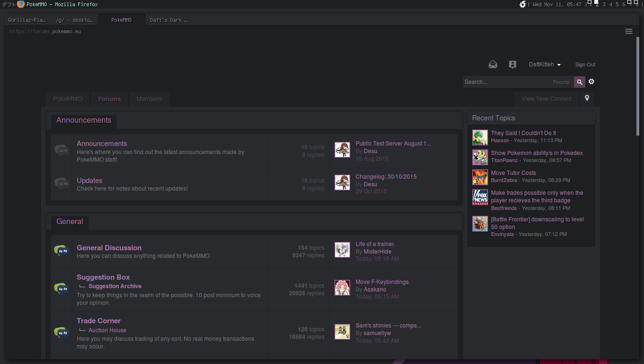Click the Sign Out link
This screenshot has width=644, height=364.
(x=585, y=64)
